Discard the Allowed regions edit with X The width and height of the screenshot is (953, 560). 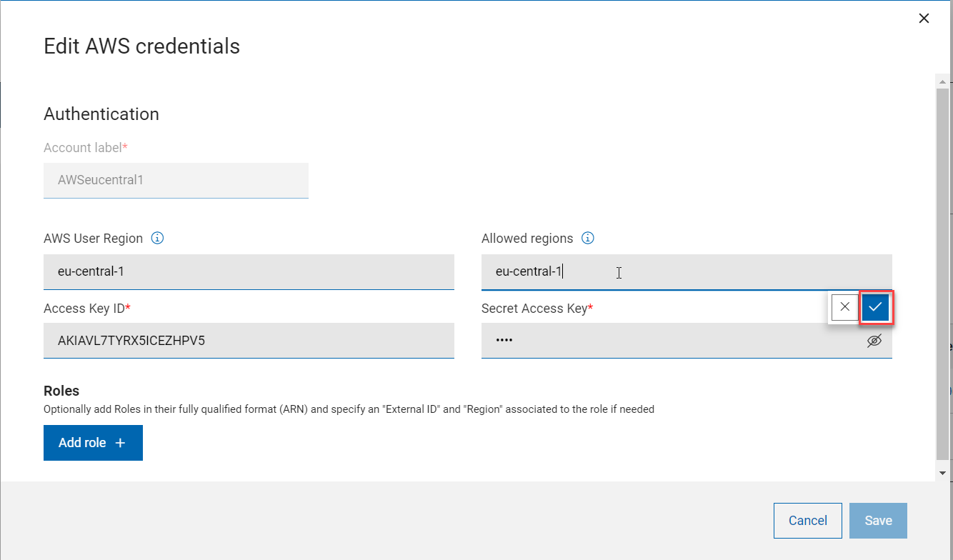[x=844, y=307]
